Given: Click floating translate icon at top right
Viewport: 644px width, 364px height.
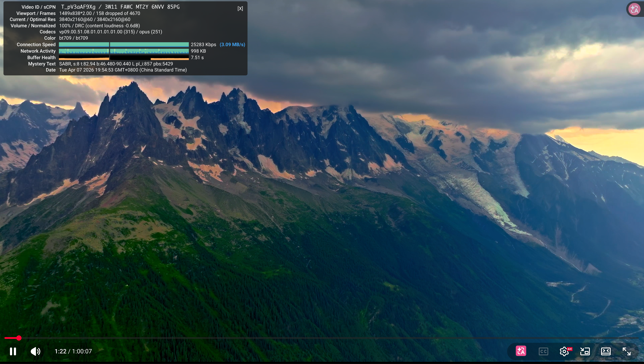Looking at the screenshot, I should pyautogui.click(x=634, y=9).
